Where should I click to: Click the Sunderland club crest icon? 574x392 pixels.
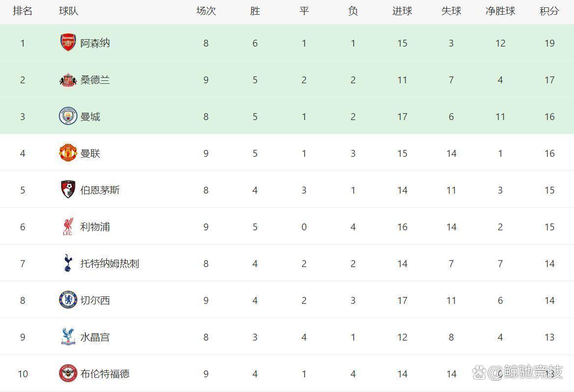coord(68,80)
